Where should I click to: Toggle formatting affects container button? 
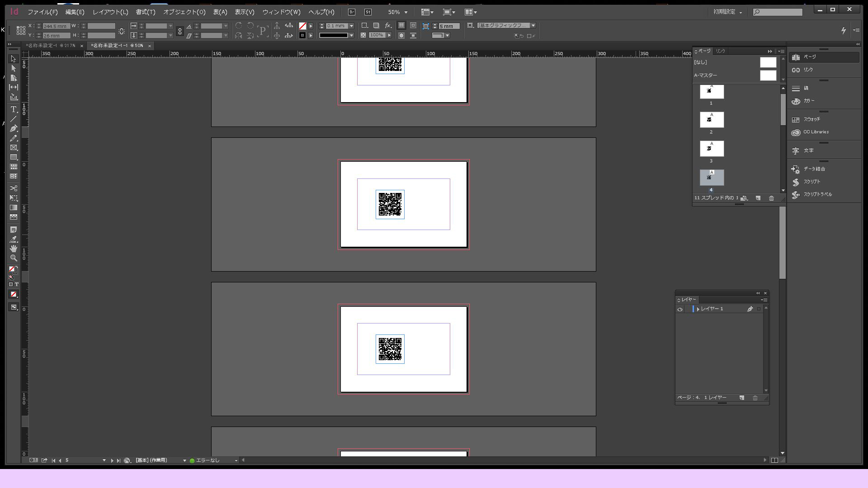coord(11,285)
